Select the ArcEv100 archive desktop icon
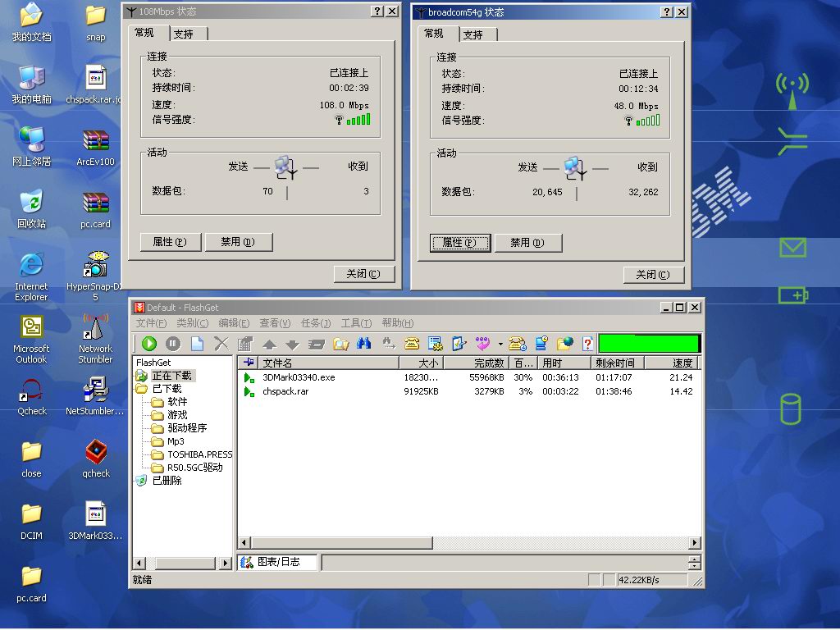The height and width of the screenshot is (630, 840). coord(95,148)
